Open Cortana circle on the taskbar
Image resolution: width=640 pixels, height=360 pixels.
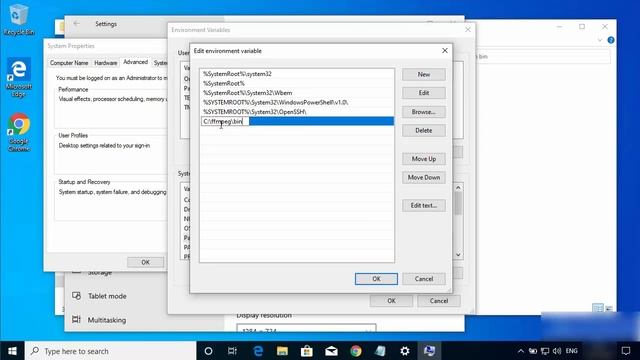[208, 351]
